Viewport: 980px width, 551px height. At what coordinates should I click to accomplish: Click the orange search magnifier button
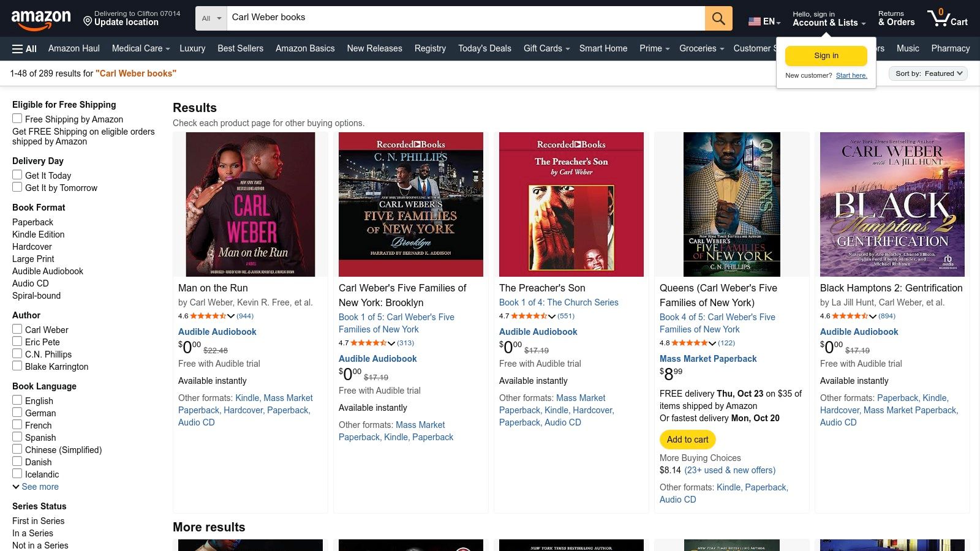pyautogui.click(x=718, y=18)
